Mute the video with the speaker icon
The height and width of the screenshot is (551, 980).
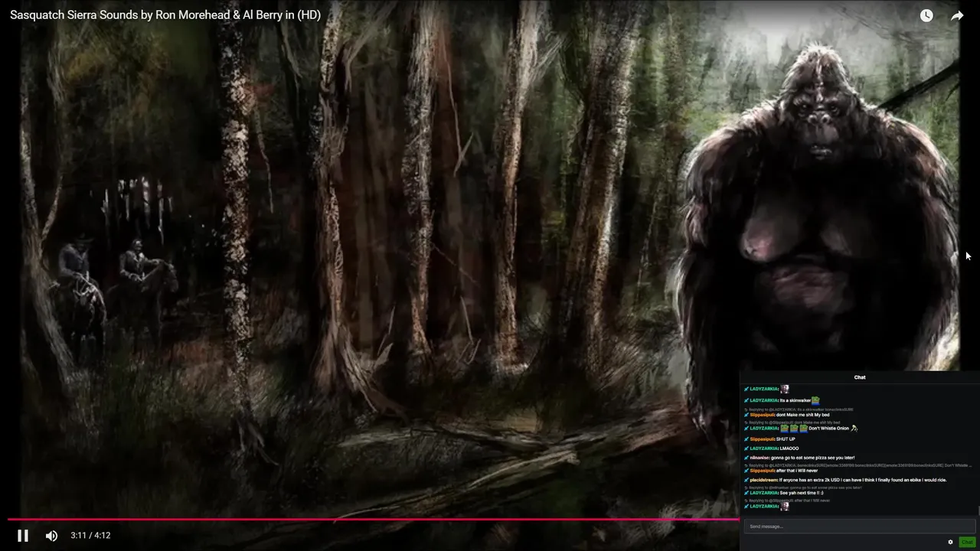51,536
